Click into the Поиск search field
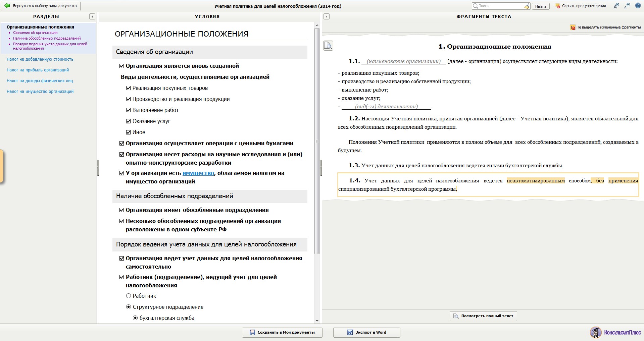 point(500,6)
